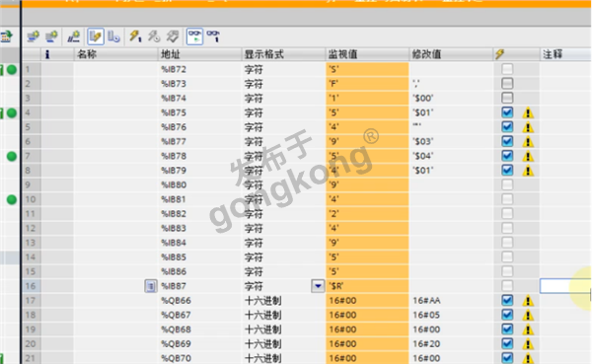
Task: Check modify checkbox for %IB72
Action: click(507, 69)
